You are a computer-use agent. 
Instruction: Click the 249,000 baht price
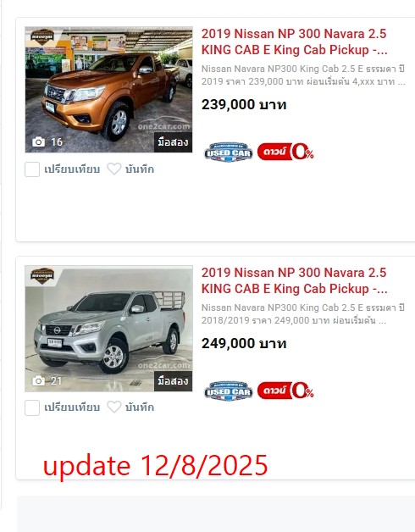pyautogui.click(x=244, y=343)
